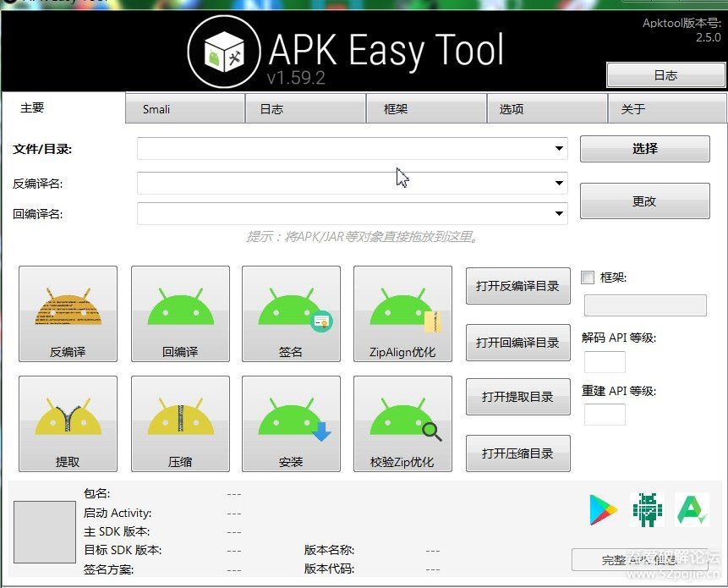Expand the 文件/目录 dropdown
The width and height of the screenshot is (728, 588).
click(x=559, y=149)
